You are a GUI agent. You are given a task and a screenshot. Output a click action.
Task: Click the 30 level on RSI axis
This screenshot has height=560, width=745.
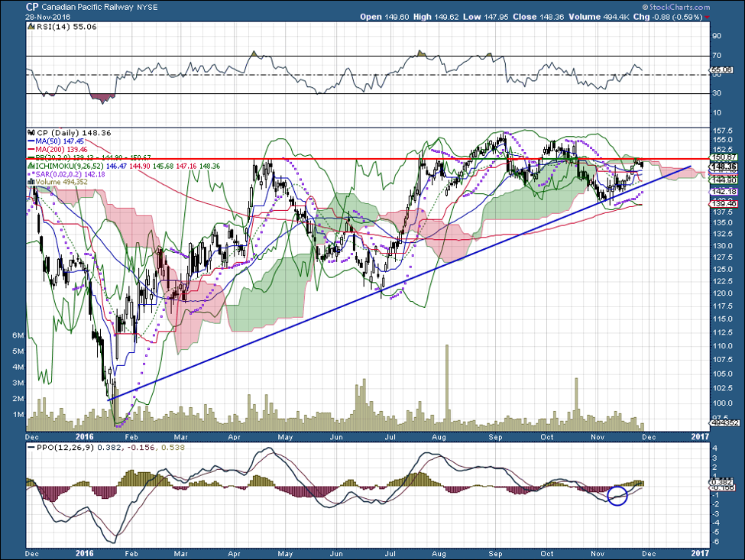coord(716,93)
